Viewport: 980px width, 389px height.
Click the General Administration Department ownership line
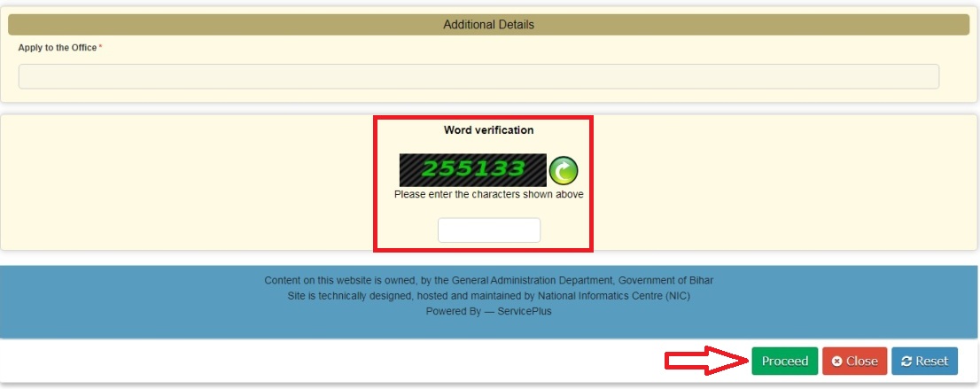click(x=489, y=280)
